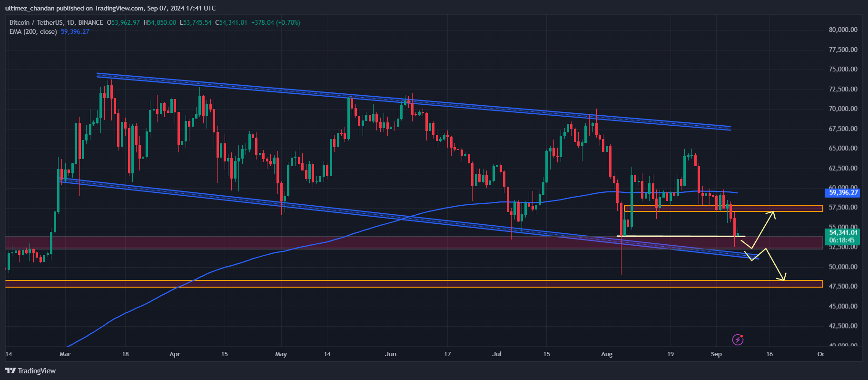Image resolution: width=868 pixels, height=380 pixels.
Task: Click the 50,000.00 price axis label
Action: (843, 267)
